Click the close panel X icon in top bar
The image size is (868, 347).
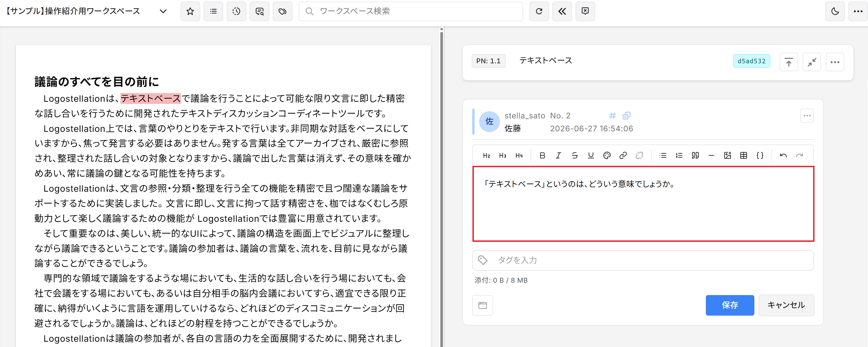point(585,11)
